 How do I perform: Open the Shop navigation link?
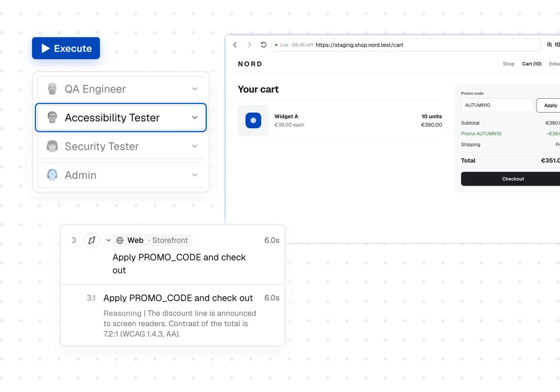click(x=509, y=64)
